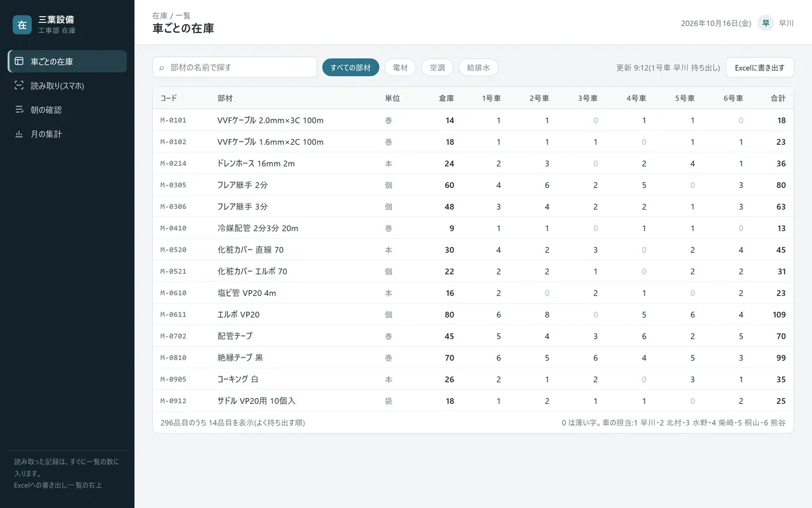The height and width of the screenshot is (508, 812).
Task: Click the コーキング 白 item
Action: (x=238, y=379)
